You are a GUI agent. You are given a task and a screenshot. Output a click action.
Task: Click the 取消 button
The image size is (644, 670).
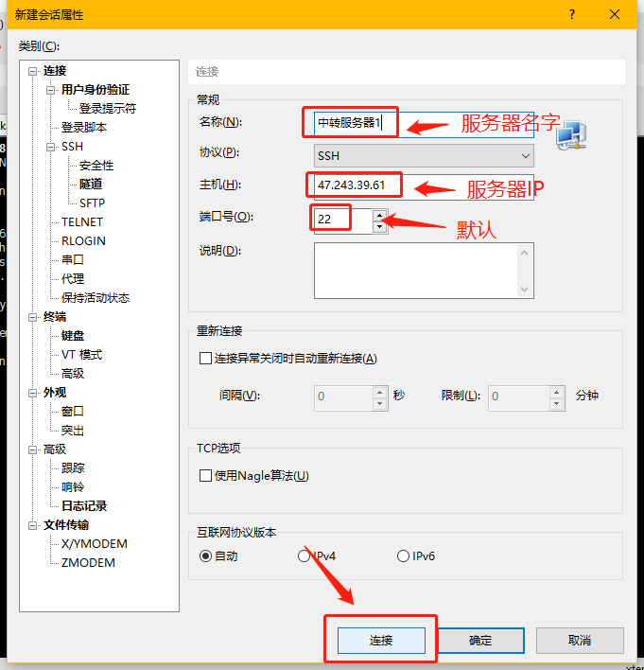[x=580, y=640]
